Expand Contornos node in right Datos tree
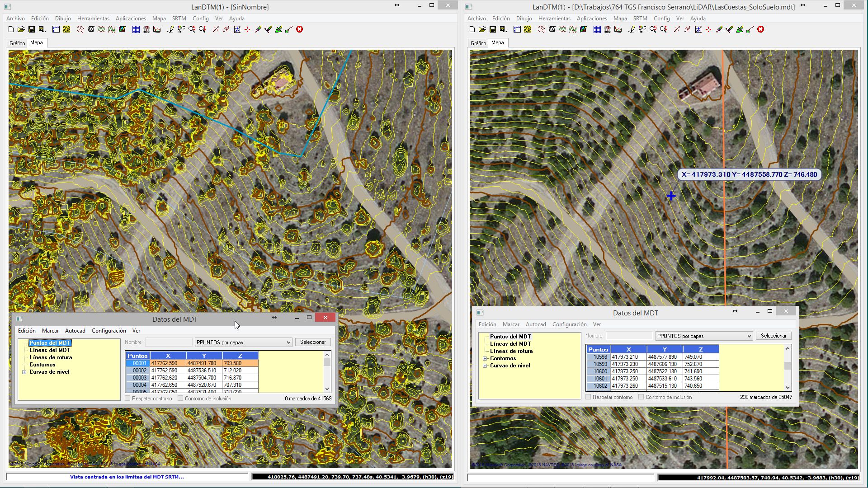Screen dimensions: 868x488 (485, 359)
